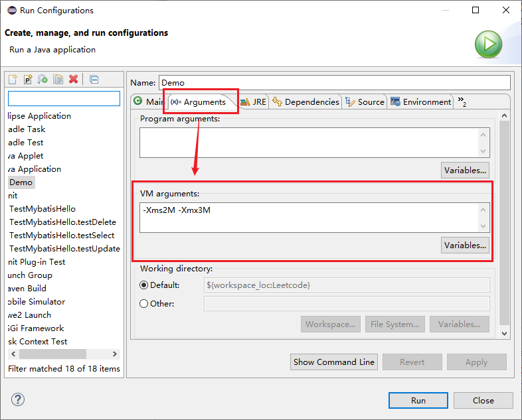Switch to the JRE tab
This screenshot has height=420, width=522.
coord(253,102)
